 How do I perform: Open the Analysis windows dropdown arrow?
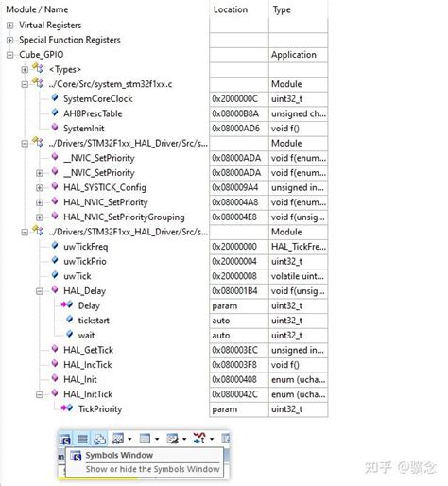[212, 439]
